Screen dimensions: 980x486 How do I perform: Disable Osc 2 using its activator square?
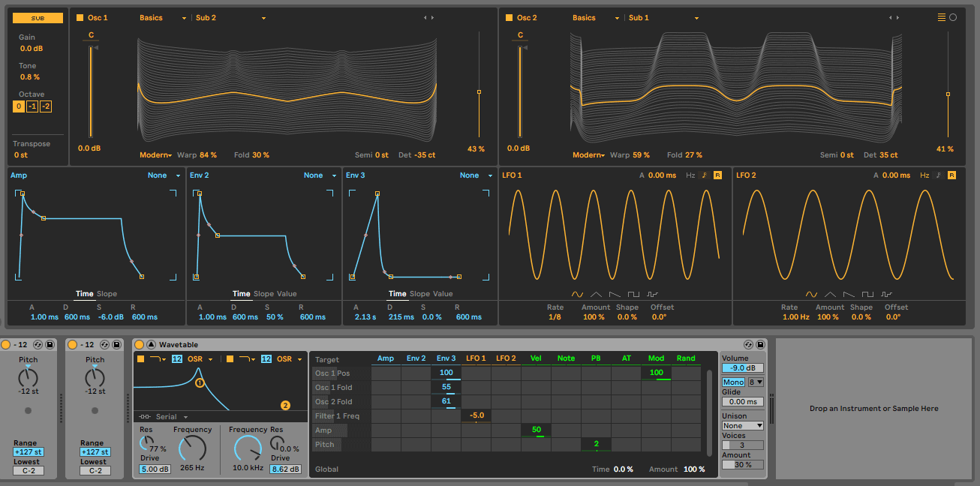[x=510, y=16]
